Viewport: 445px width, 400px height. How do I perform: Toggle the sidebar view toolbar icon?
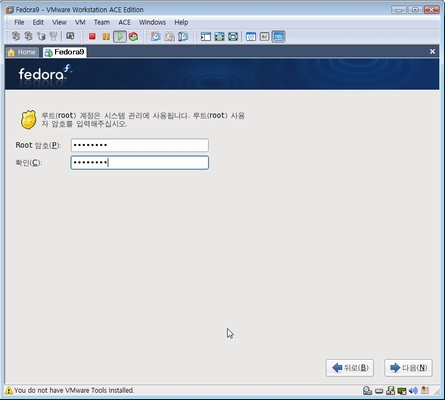[206, 36]
